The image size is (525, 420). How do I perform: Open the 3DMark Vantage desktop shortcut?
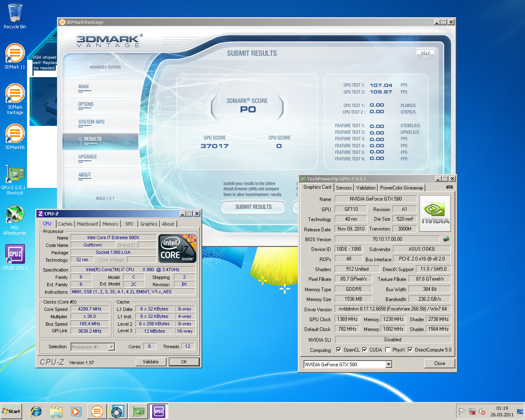(x=15, y=99)
